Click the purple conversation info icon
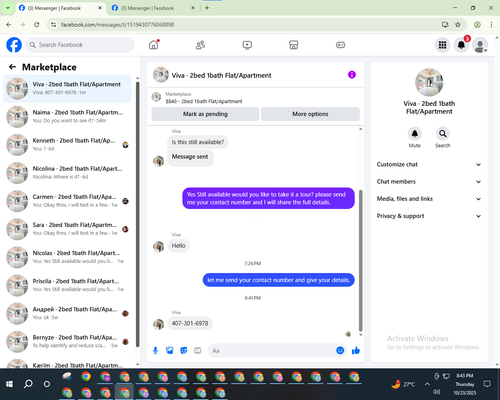 352,75
